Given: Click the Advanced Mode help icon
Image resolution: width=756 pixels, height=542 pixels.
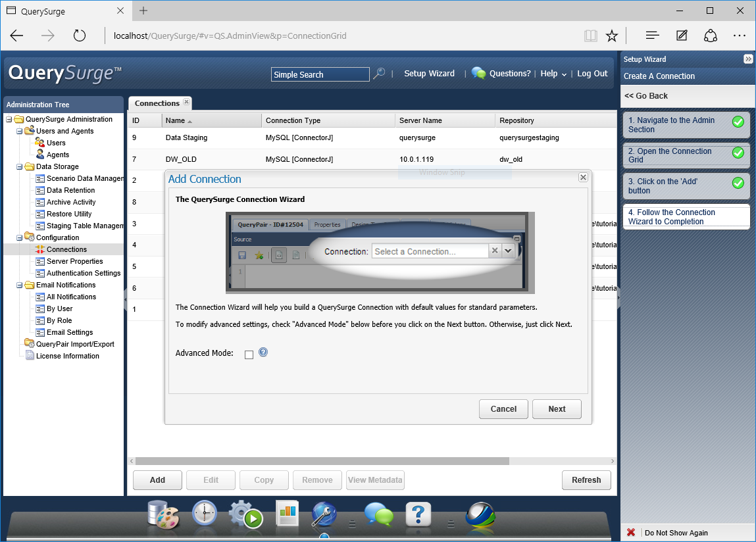Looking at the screenshot, I should [263, 353].
